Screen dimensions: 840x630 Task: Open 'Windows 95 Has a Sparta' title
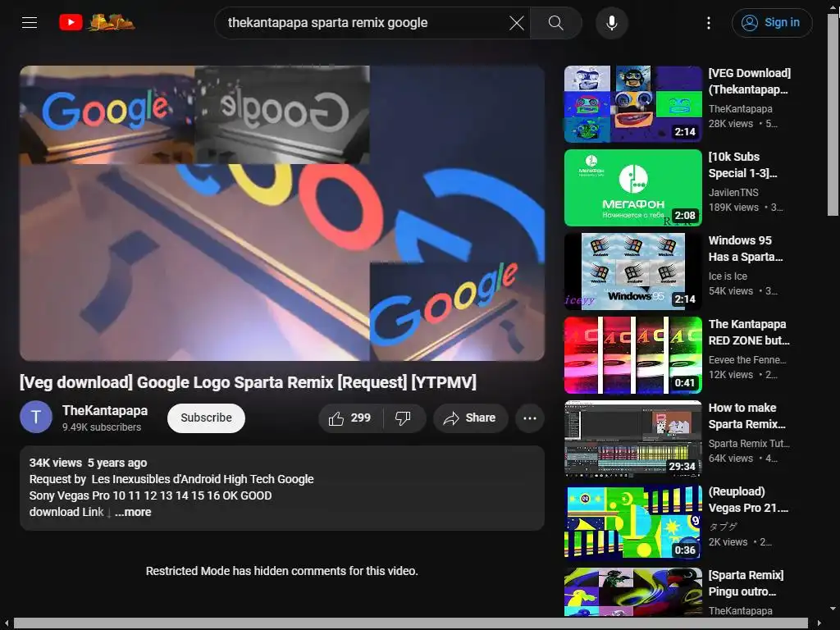coord(745,249)
